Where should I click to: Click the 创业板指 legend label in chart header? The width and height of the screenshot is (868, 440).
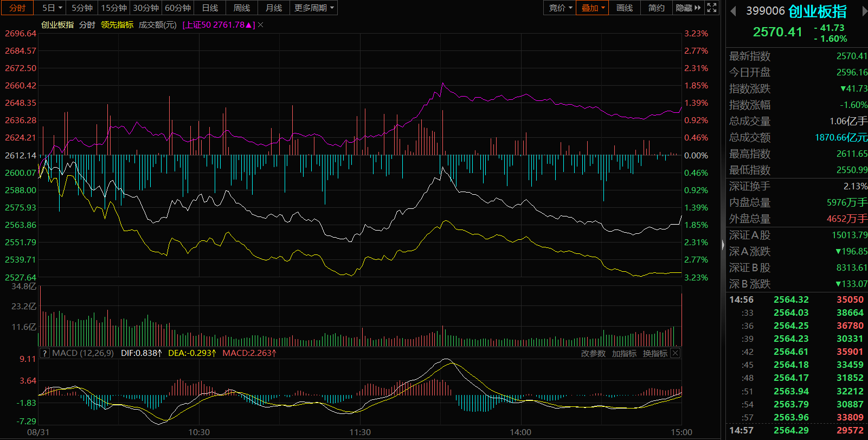point(57,25)
